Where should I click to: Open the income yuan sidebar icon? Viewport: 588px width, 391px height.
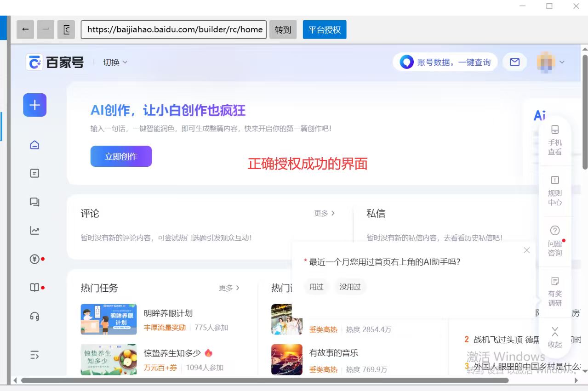pyautogui.click(x=34, y=259)
